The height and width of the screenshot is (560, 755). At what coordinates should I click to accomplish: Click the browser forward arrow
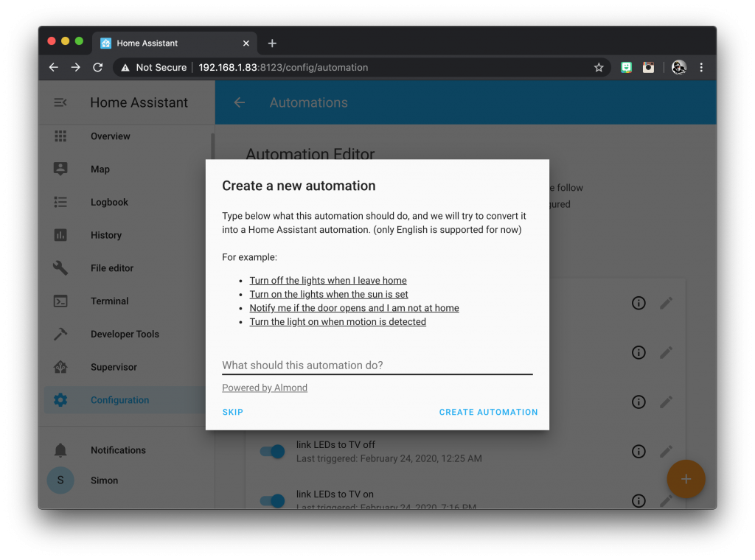click(x=76, y=67)
